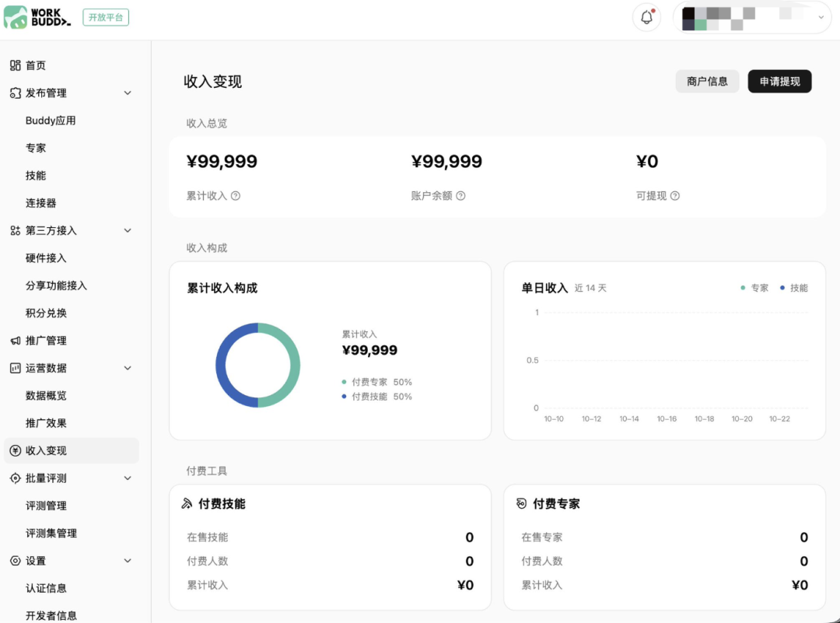Screen dimensions: 840x623
Task: Open 硬件接入 menu item
Action: (x=46, y=258)
